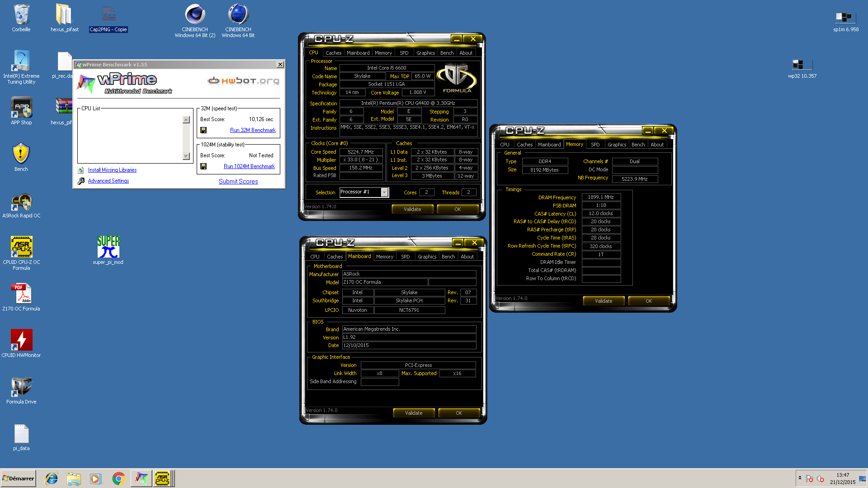Viewport: 868px width, 488px height.
Task: Launch CPUID CPU-Z OC Formula icon
Action: [21, 253]
